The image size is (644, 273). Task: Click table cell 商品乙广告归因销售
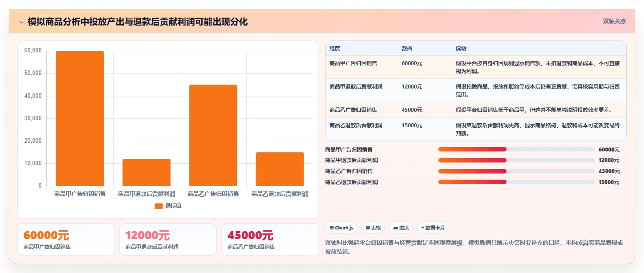tap(353, 110)
